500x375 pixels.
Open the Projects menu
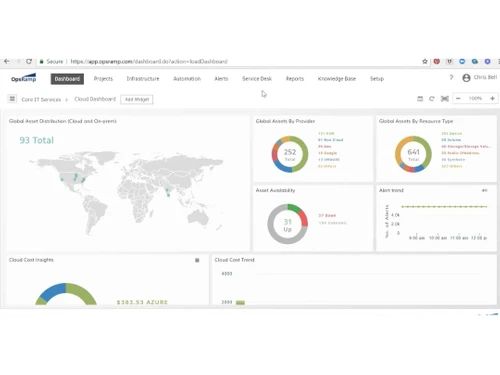[x=103, y=79]
